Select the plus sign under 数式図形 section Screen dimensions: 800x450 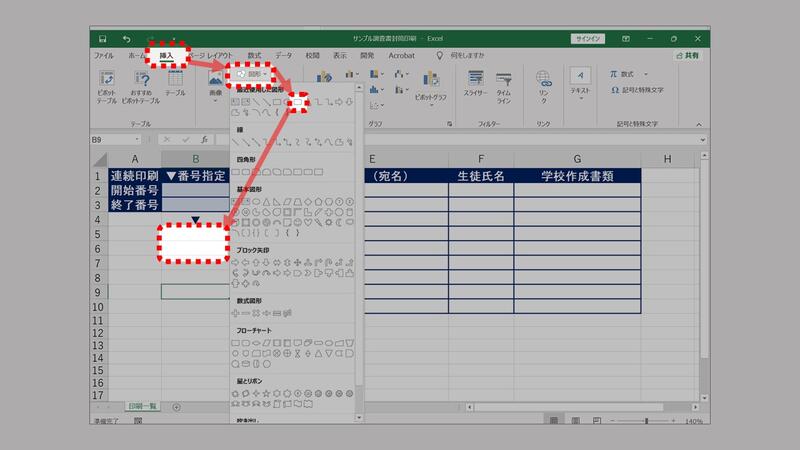tap(235, 313)
